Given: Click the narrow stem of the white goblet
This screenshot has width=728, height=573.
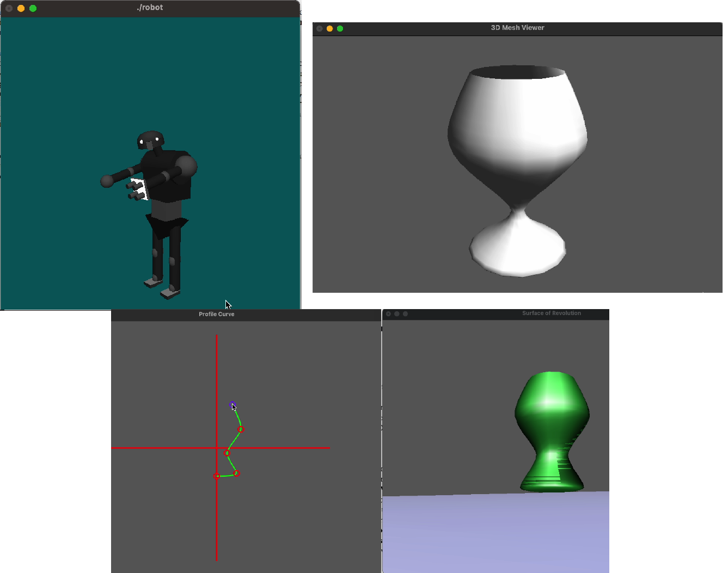Looking at the screenshot, I should pos(517,208).
